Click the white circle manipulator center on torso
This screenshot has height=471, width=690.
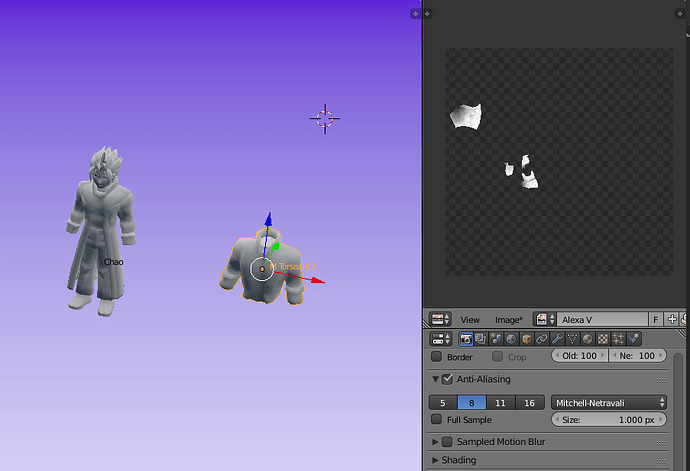pyautogui.click(x=262, y=269)
